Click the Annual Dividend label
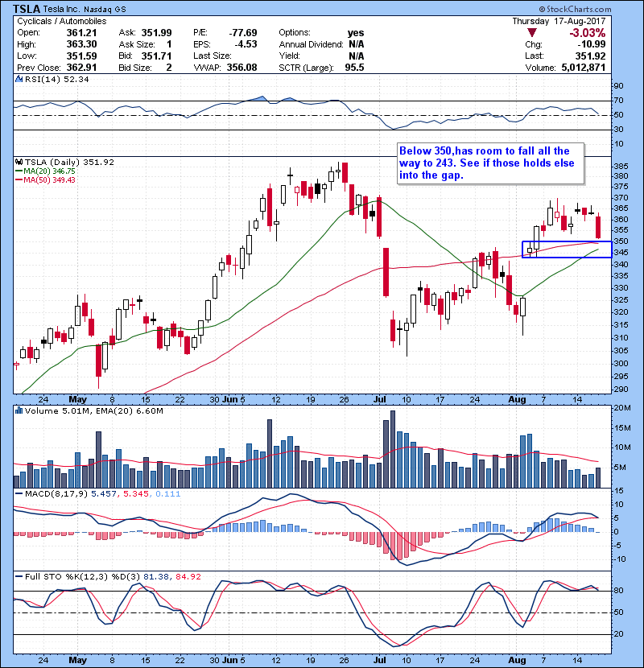 [311, 44]
